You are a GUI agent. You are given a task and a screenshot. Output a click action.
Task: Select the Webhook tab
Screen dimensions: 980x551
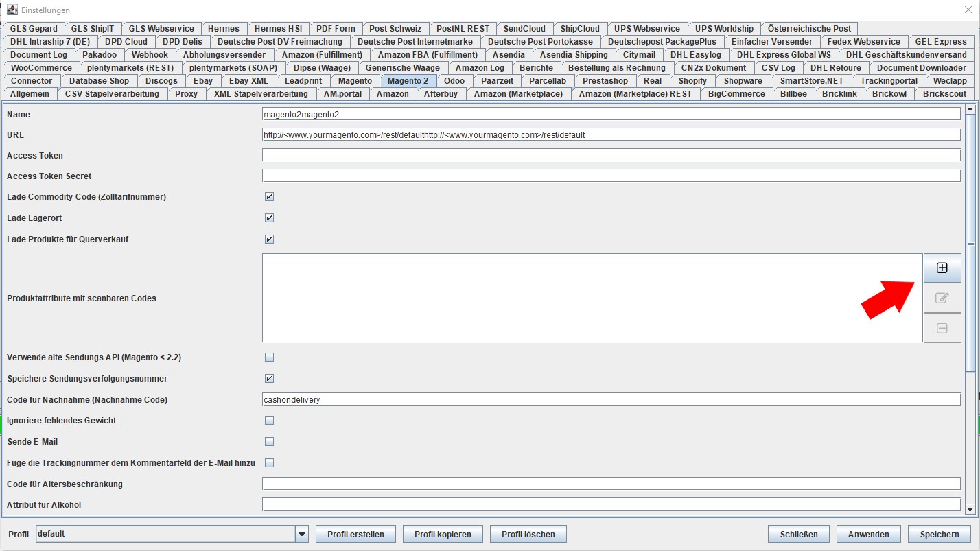(150, 55)
